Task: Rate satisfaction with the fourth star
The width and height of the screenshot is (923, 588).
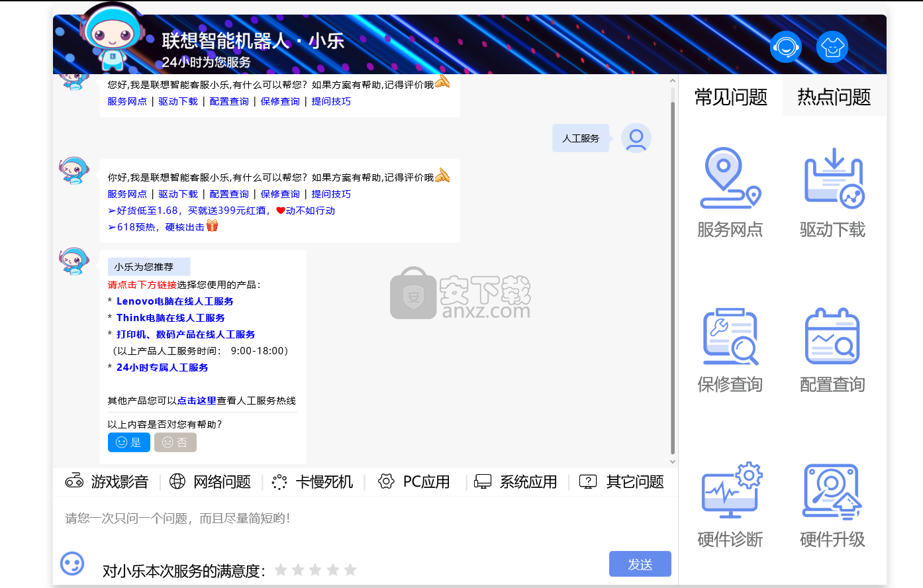Action: pos(333,569)
